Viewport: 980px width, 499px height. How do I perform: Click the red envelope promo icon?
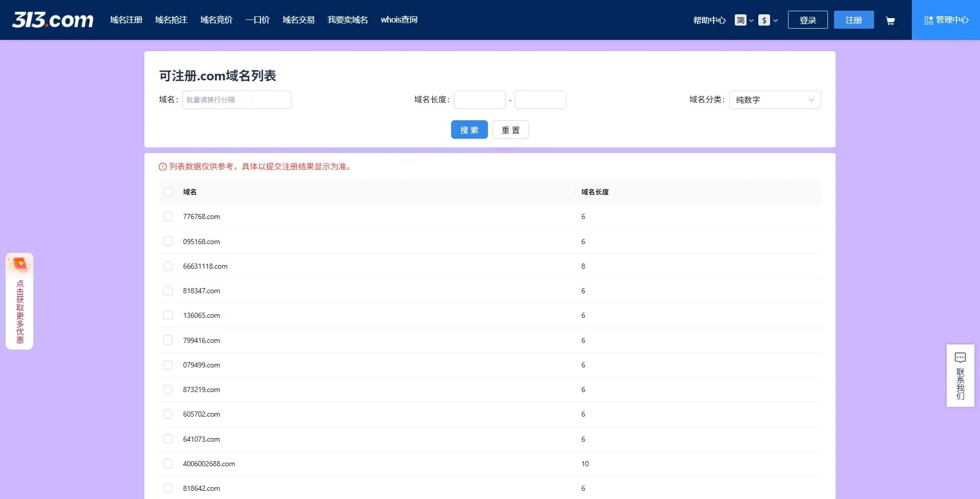point(19,265)
